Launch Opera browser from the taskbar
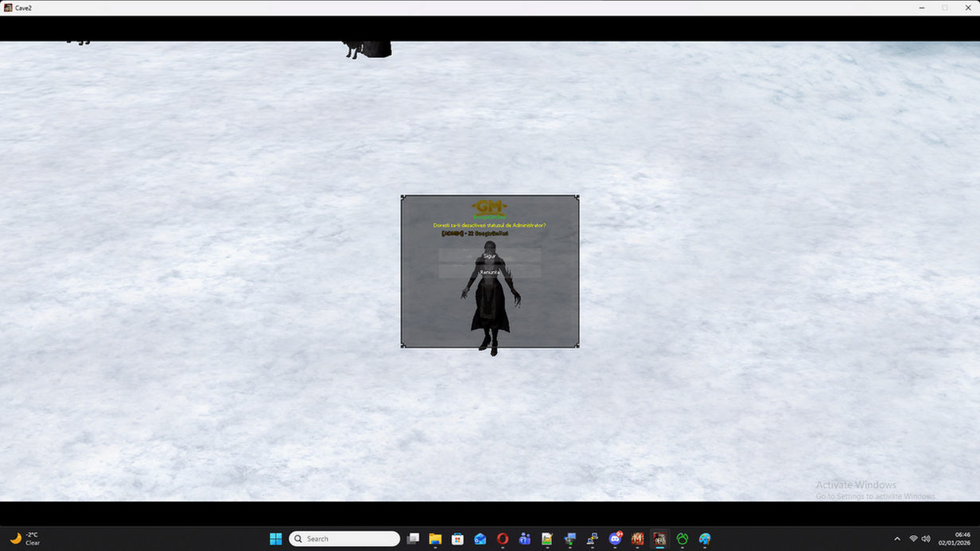This screenshot has height=551, width=980. coord(502,538)
